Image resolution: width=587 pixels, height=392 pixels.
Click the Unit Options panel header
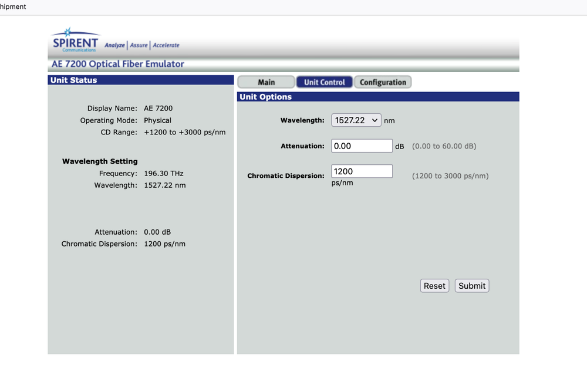point(378,97)
